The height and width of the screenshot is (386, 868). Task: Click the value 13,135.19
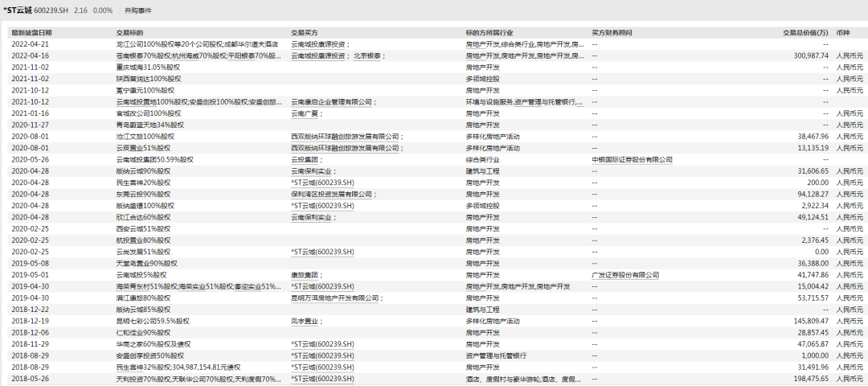[x=813, y=148]
